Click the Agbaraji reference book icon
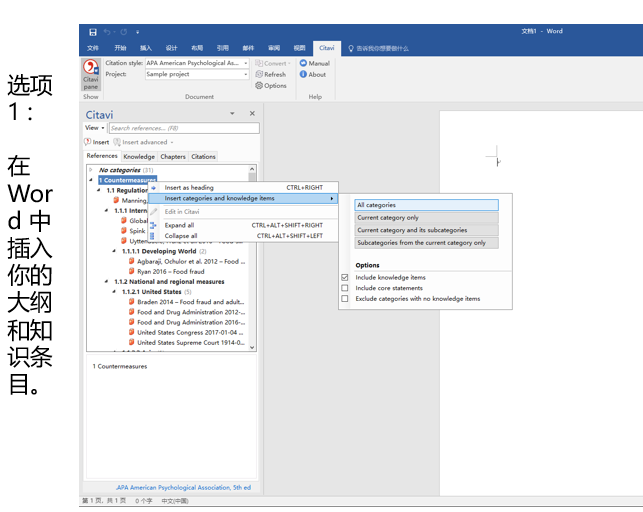The width and height of the screenshot is (643, 512). pyautogui.click(x=132, y=261)
